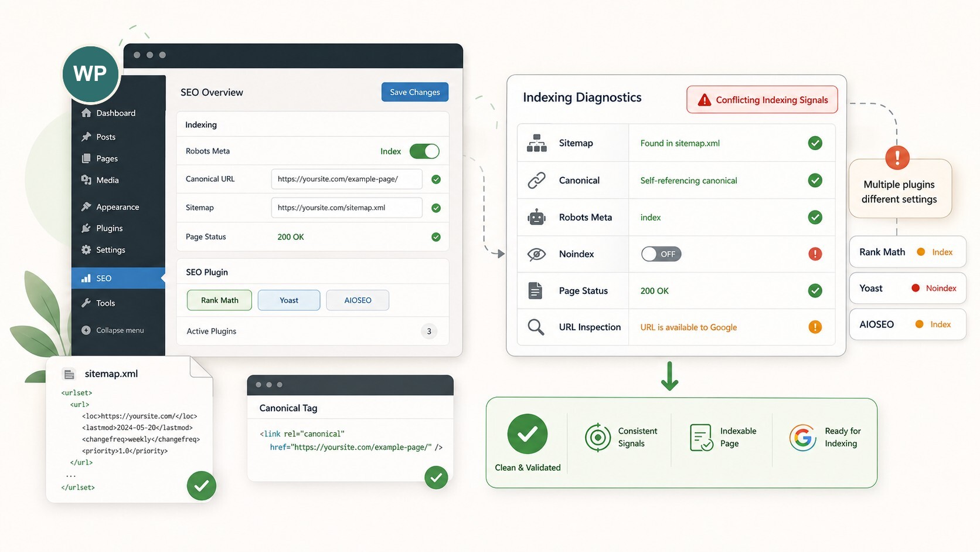Toggle Noindex row eye visibility icon
980x552 pixels.
pyautogui.click(x=536, y=254)
